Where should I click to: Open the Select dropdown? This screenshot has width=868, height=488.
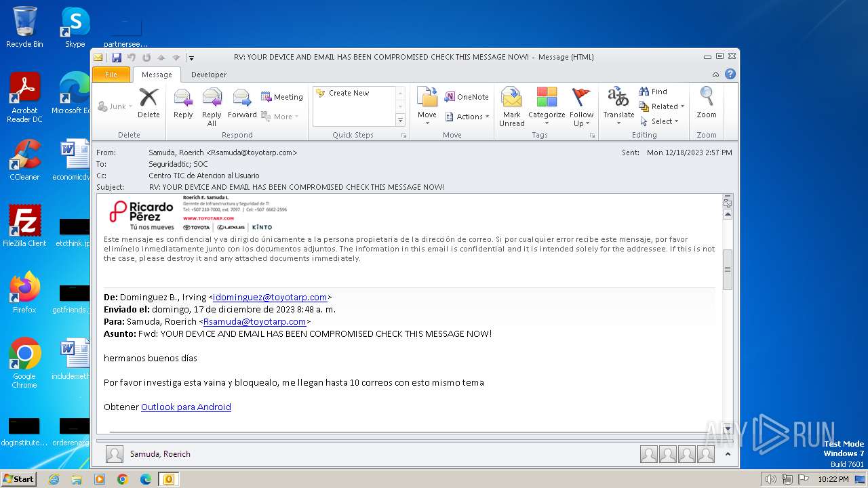click(x=658, y=121)
